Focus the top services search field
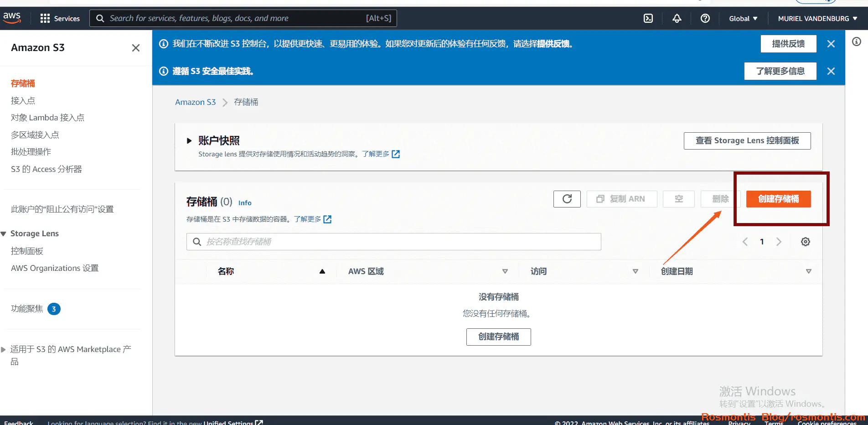This screenshot has height=425, width=868. [243, 18]
